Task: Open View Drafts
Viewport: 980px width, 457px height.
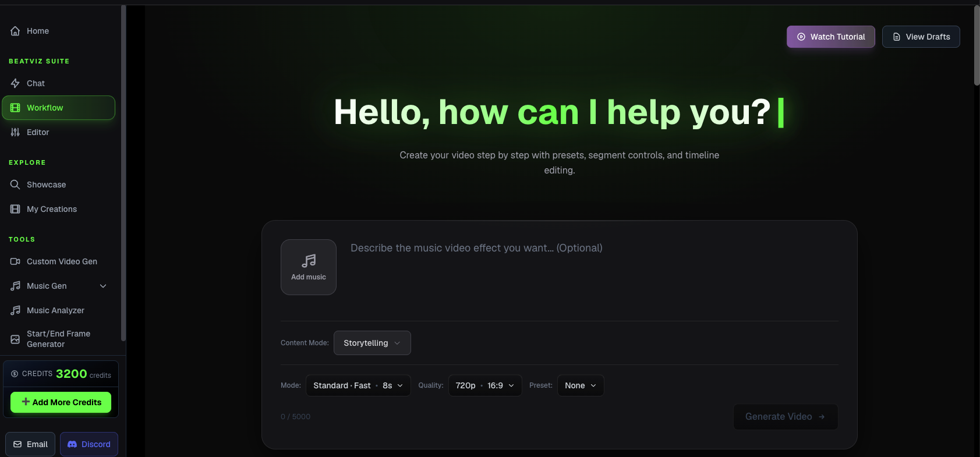Action: pyautogui.click(x=921, y=37)
